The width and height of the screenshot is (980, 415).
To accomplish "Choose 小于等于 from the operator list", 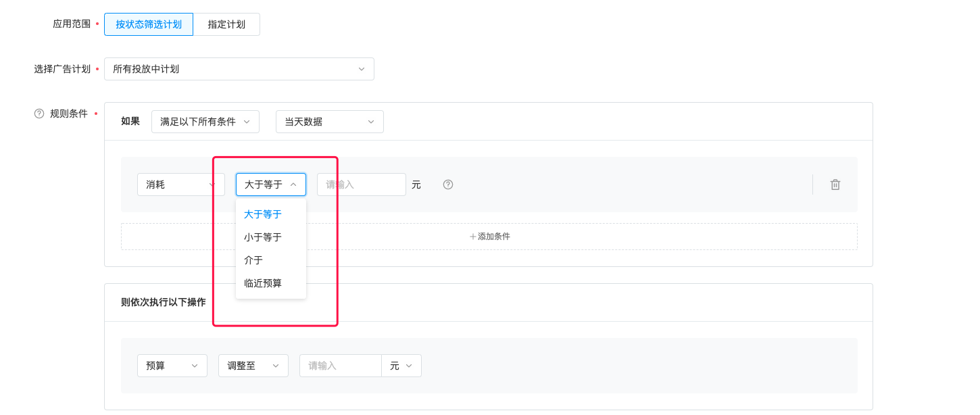I will pyautogui.click(x=263, y=237).
